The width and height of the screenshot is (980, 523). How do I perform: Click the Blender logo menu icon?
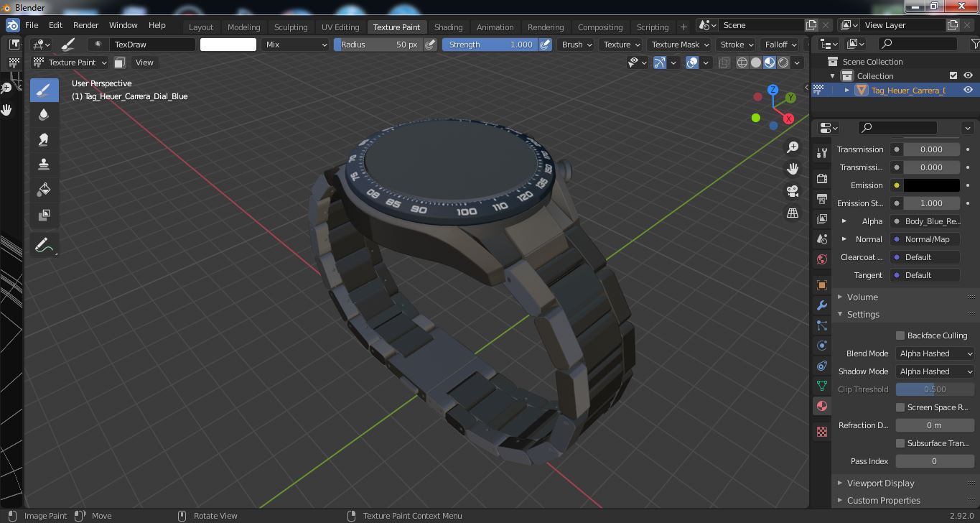point(13,25)
